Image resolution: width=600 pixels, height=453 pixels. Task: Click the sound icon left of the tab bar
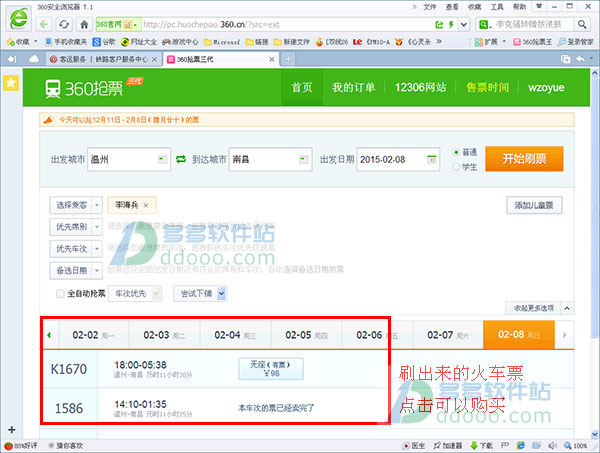point(12,59)
